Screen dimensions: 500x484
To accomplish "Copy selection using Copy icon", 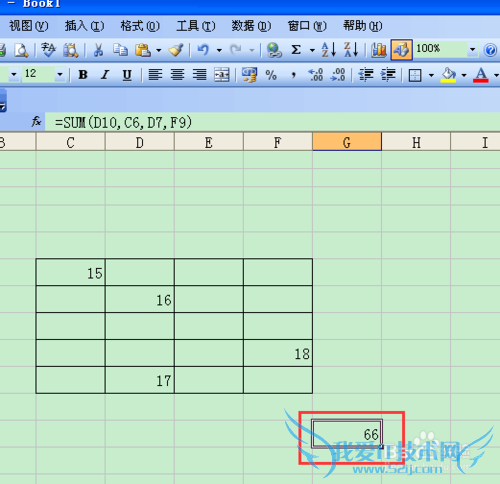I will [120, 50].
